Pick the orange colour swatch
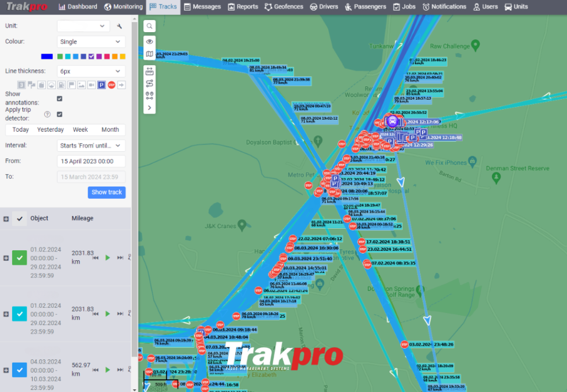 [x=114, y=56]
